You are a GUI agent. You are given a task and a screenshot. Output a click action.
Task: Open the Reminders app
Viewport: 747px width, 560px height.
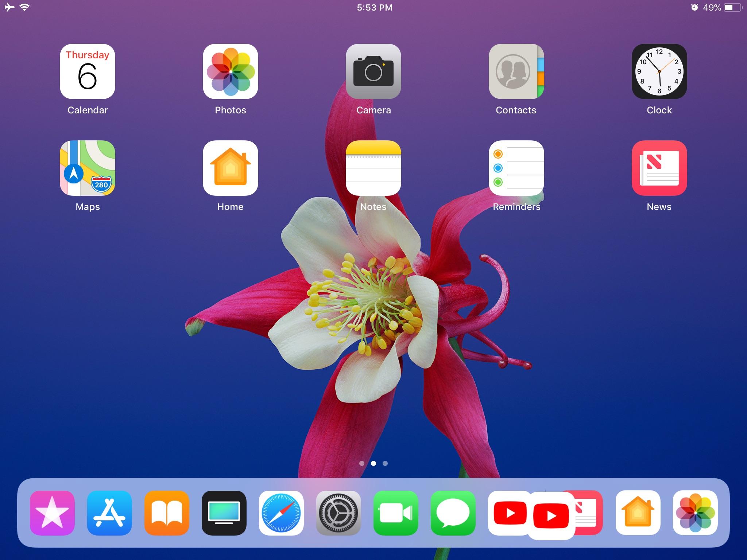(x=516, y=169)
